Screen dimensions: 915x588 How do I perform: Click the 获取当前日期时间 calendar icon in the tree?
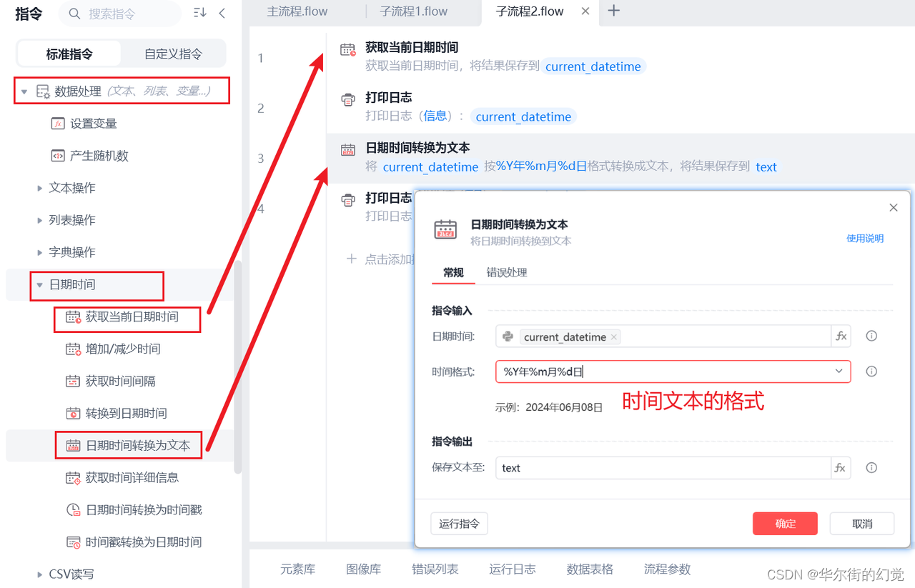pyautogui.click(x=73, y=317)
